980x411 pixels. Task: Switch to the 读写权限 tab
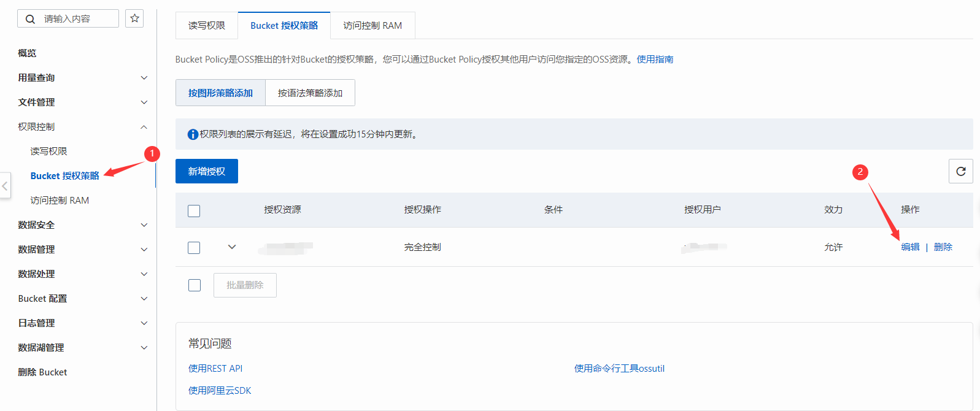pos(206,26)
